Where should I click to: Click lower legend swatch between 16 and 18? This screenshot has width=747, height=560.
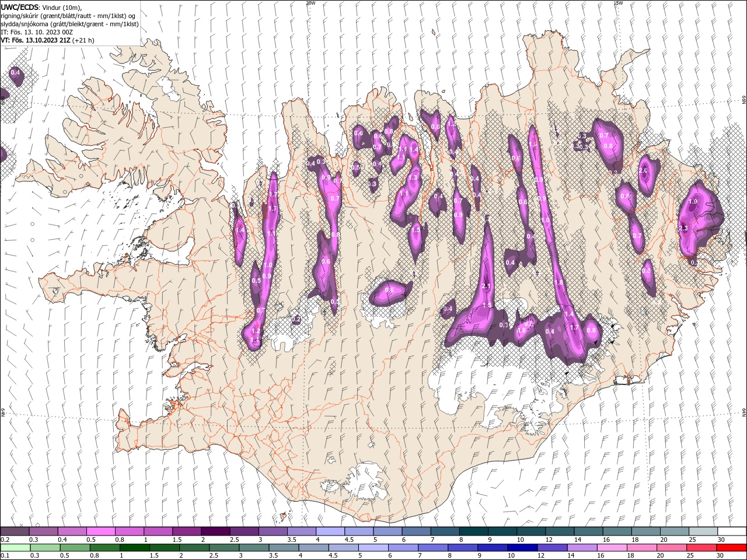coord(611,548)
